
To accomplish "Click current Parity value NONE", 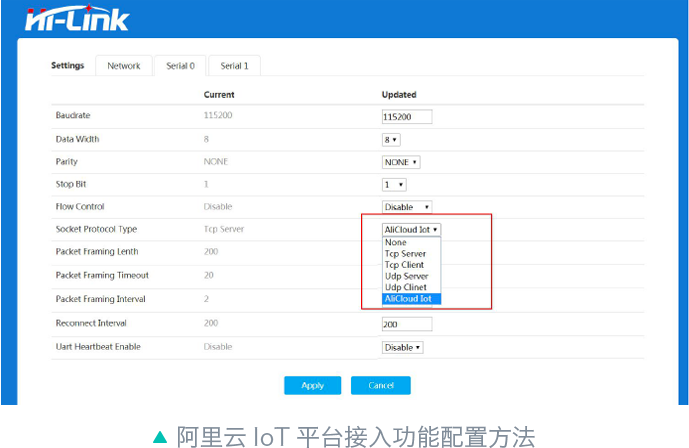I will (x=215, y=161).
